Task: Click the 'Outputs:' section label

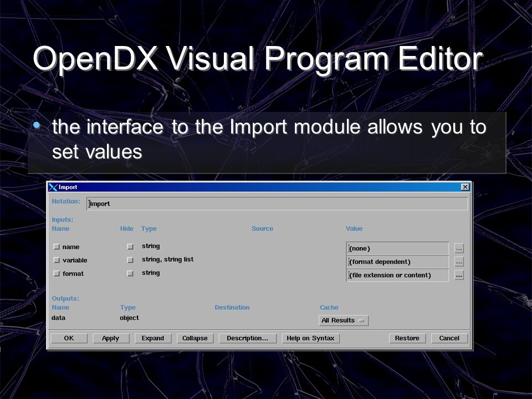Action: [x=65, y=299]
